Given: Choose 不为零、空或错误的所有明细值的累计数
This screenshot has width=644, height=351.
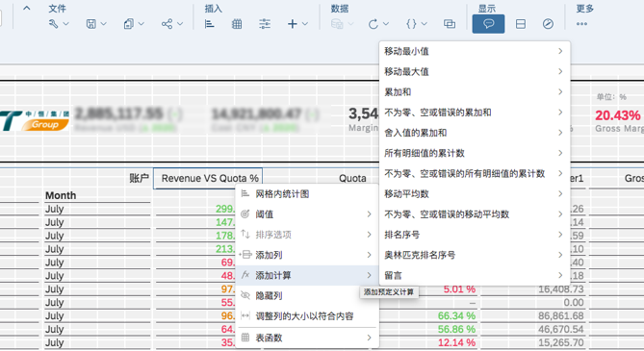Looking at the screenshot, I should 475,173.
